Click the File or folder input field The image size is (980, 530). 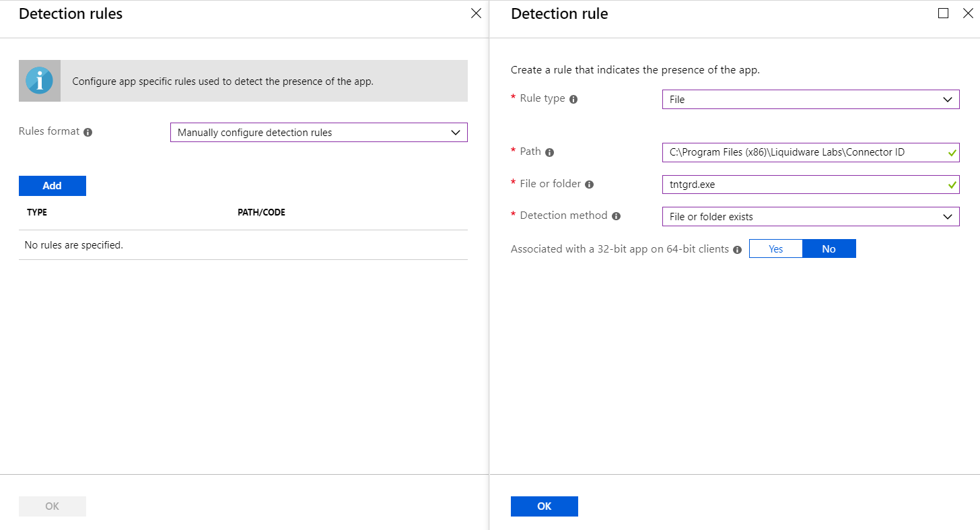804,184
